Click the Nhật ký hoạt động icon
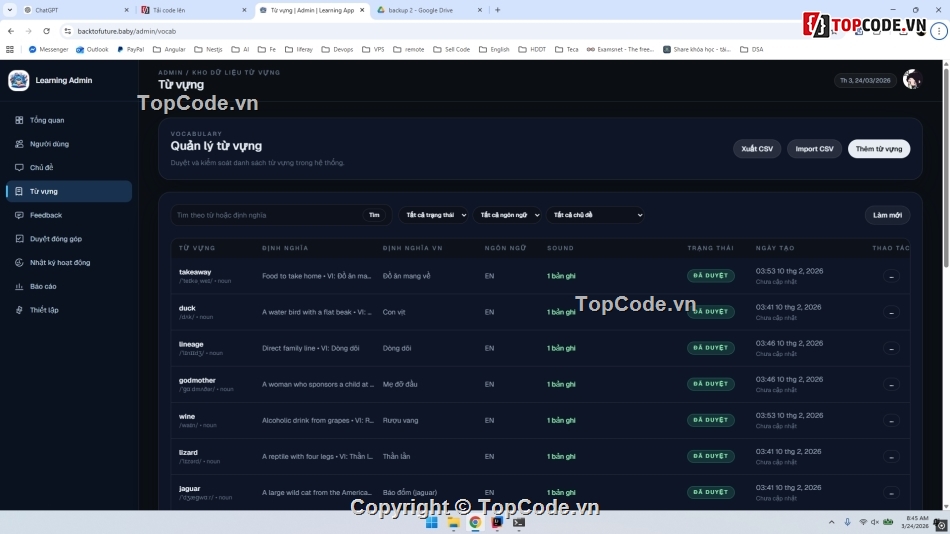The image size is (950, 534). (19, 262)
